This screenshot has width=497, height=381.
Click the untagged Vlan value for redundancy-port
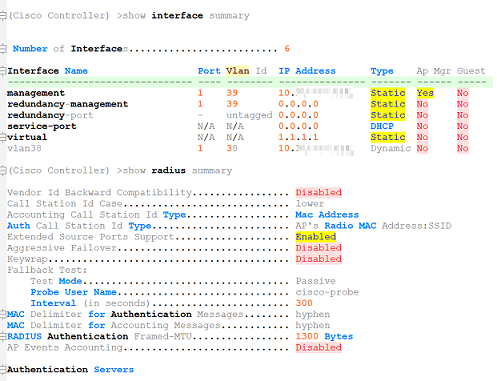[x=249, y=115]
